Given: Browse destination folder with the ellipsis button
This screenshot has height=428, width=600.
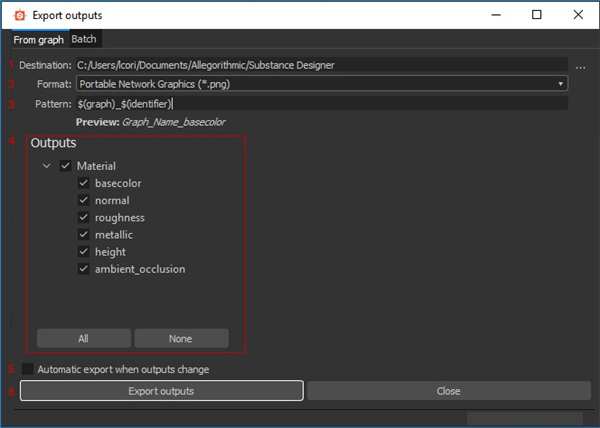Looking at the screenshot, I should coord(580,66).
